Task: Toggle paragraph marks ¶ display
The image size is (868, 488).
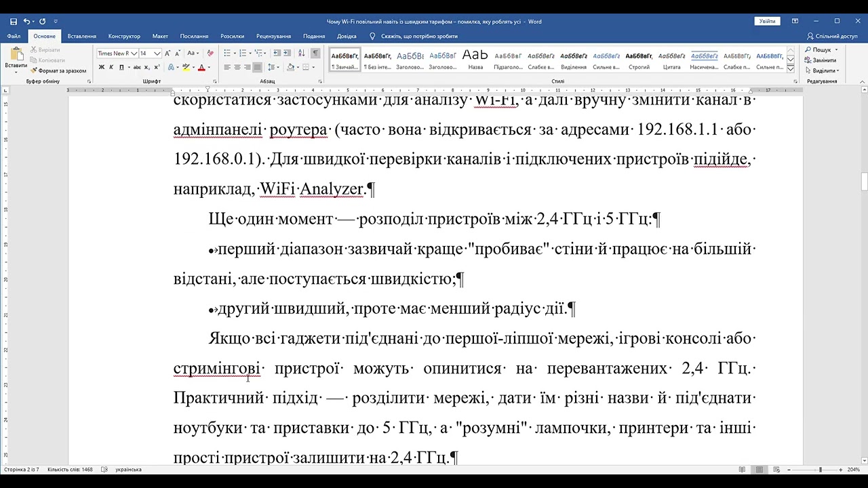Action: click(x=315, y=53)
